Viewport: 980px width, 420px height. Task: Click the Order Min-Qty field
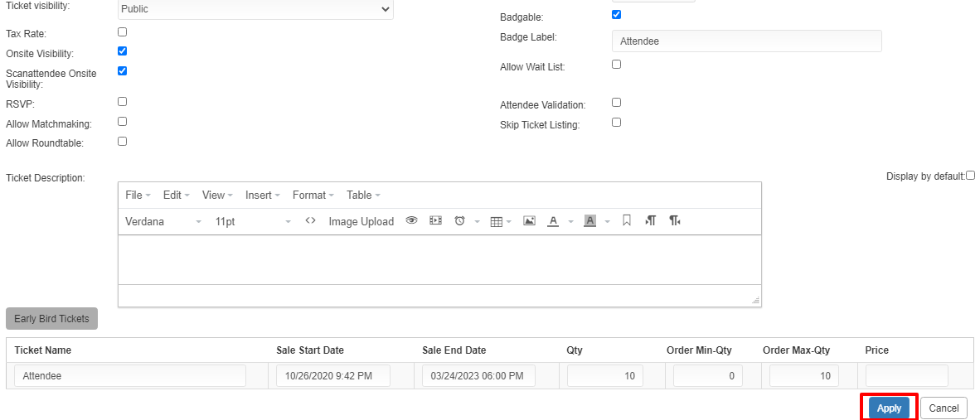pyautogui.click(x=708, y=376)
